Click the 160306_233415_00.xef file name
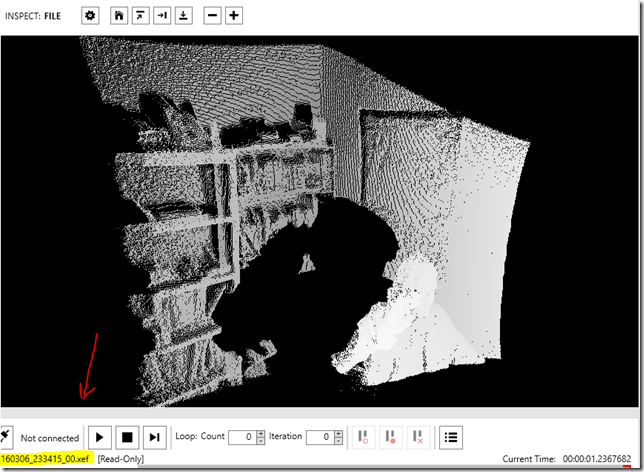The width and height of the screenshot is (644, 472). tap(45, 459)
